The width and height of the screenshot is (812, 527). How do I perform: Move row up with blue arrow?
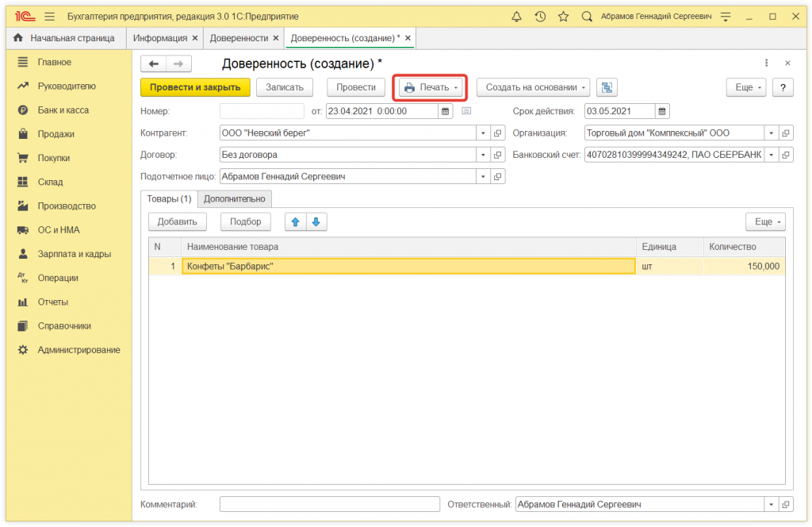(296, 222)
